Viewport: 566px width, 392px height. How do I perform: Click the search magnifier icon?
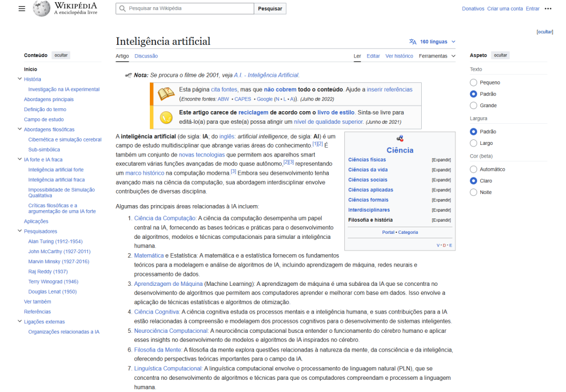tap(123, 9)
